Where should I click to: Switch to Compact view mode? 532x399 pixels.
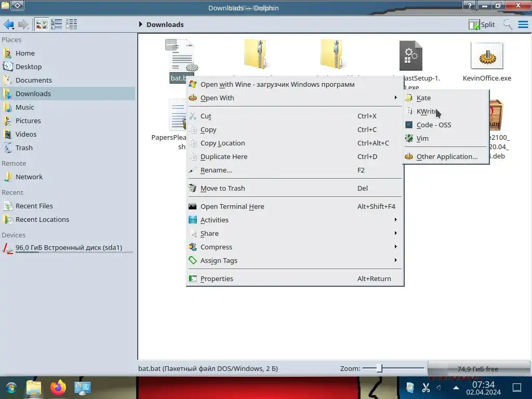56,24
